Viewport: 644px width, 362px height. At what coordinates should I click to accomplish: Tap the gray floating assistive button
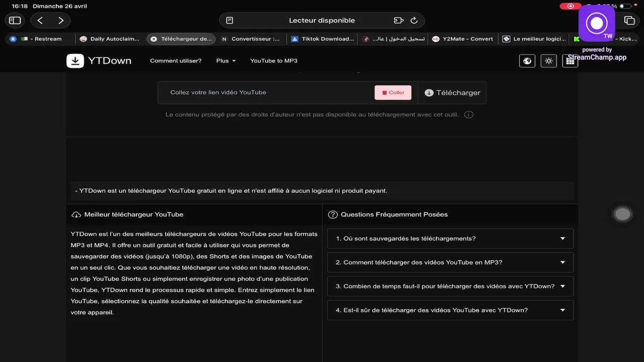tap(622, 214)
